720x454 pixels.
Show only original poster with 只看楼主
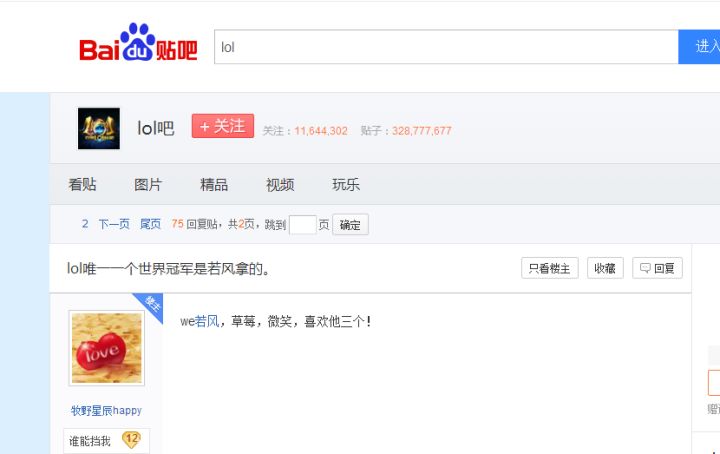tap(550, 268)
